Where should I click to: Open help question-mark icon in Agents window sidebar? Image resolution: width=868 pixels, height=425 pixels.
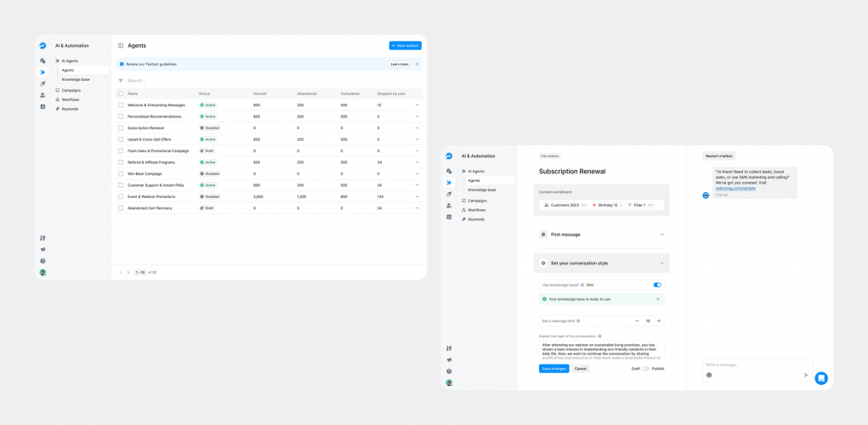click(43, 261)
